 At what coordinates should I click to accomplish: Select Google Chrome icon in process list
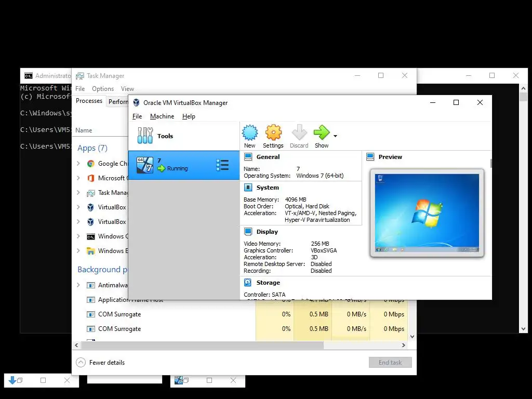point(90,164)
